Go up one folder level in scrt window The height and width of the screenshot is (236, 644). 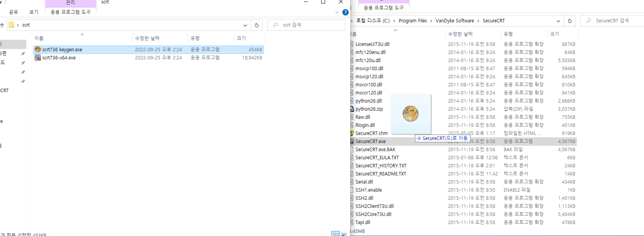pyautogui.click(x=2, y=25)
